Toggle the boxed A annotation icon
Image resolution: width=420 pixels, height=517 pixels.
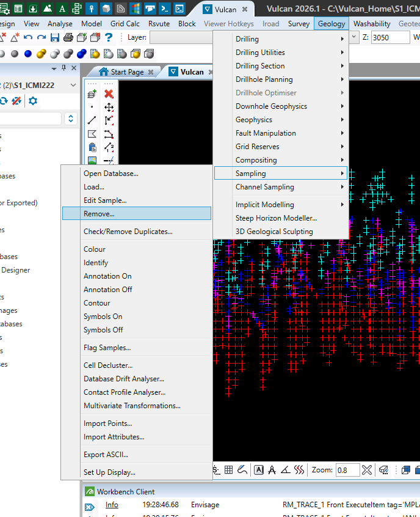(x=259, y=470)
